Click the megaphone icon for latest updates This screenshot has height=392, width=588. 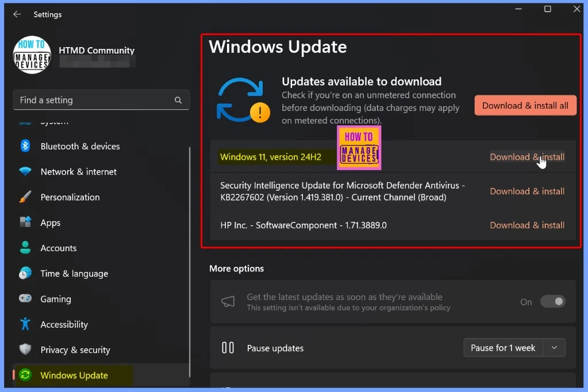click(x=228, y=302)
